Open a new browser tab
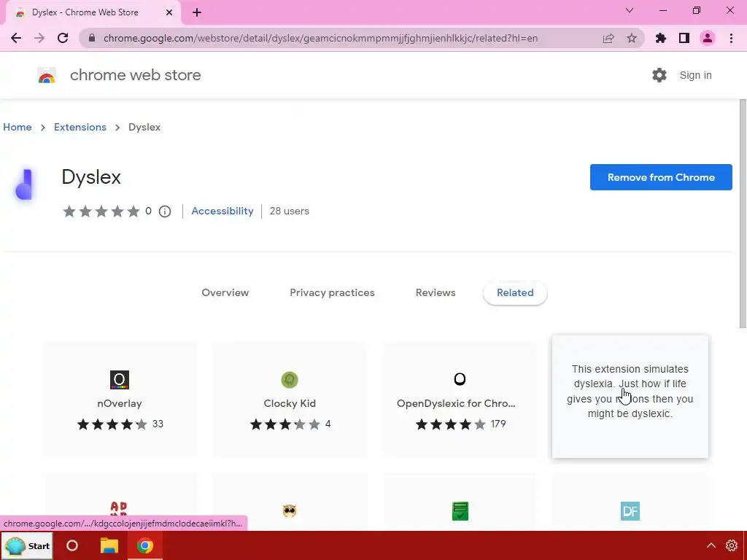 [197, 13]
